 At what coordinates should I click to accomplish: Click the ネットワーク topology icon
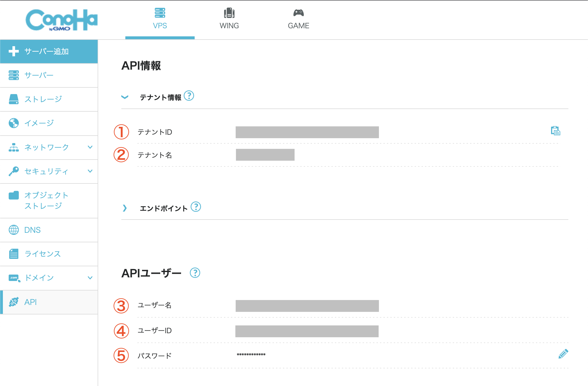click(x=14, y=147)
